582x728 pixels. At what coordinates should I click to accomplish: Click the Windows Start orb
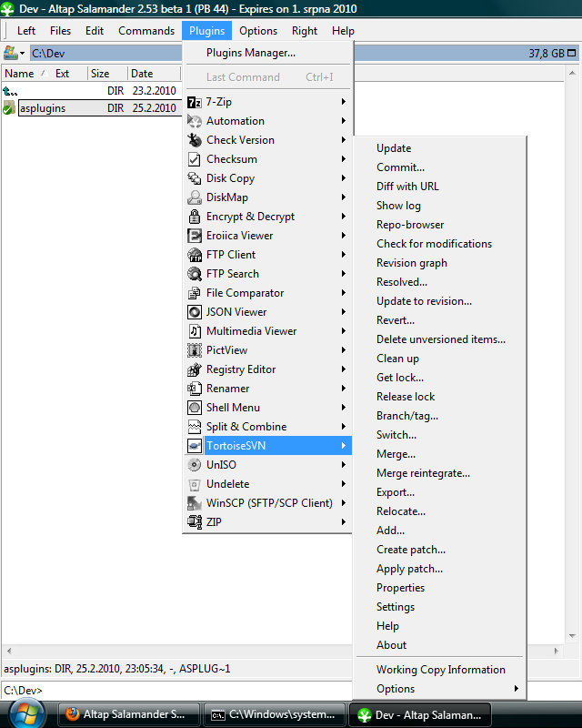click(25, 714)
